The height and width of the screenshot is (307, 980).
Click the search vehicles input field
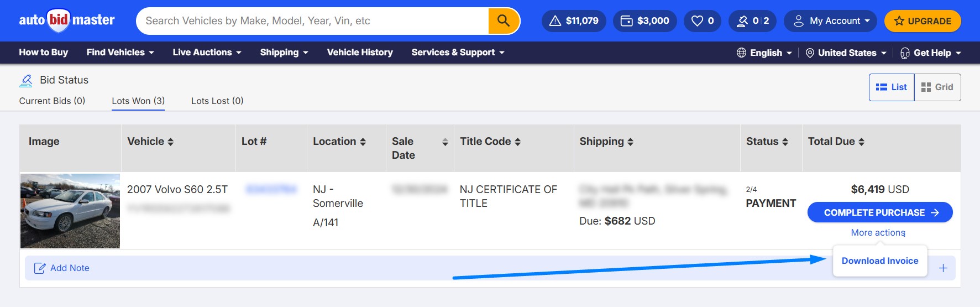click(312, 21)
